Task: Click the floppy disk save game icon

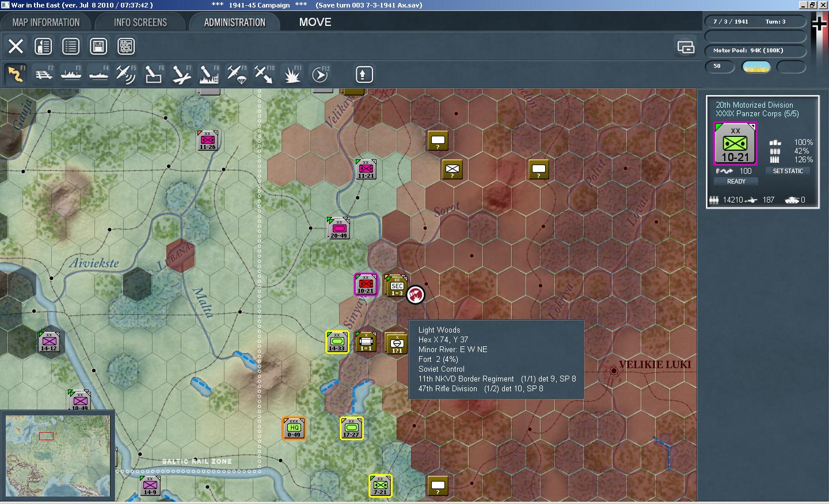Action: click(x=98, y=46)
